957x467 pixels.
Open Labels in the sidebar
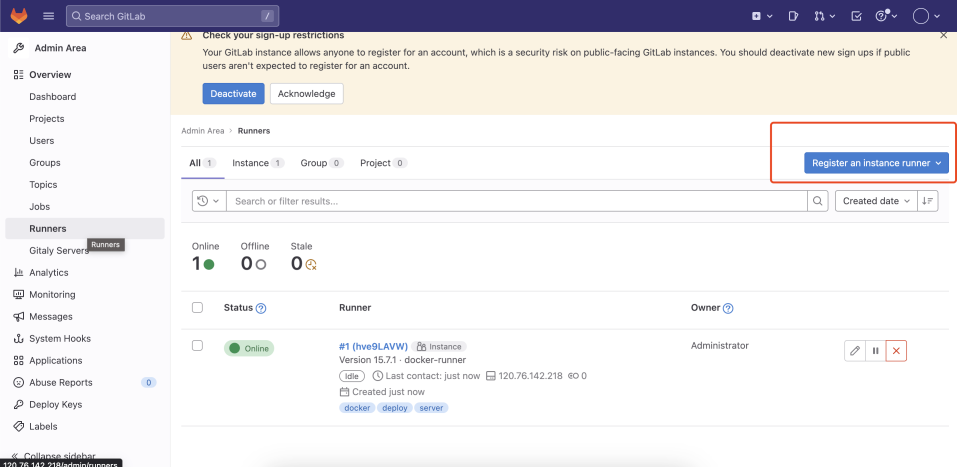pyautogui.click(x=85, y=426)
